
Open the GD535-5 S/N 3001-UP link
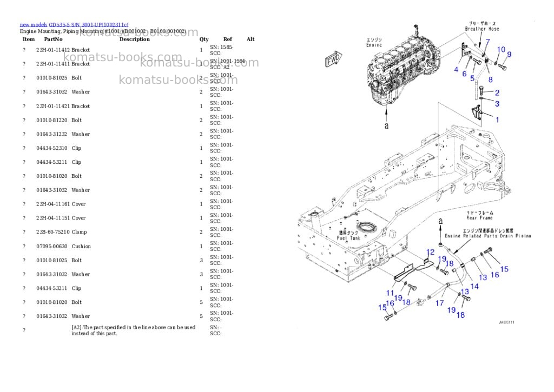[89, 25]
